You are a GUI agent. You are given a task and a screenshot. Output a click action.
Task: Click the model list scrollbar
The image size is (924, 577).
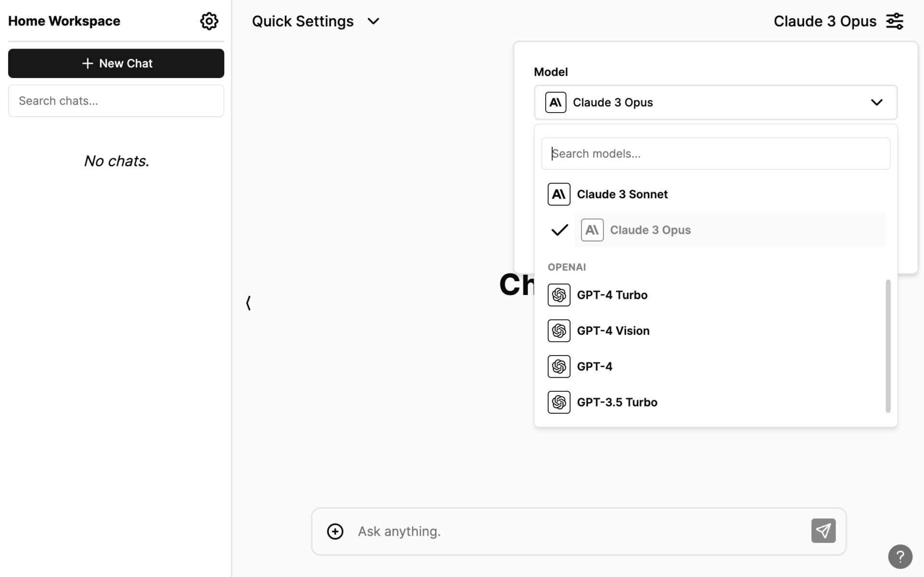tap(888, 346)
